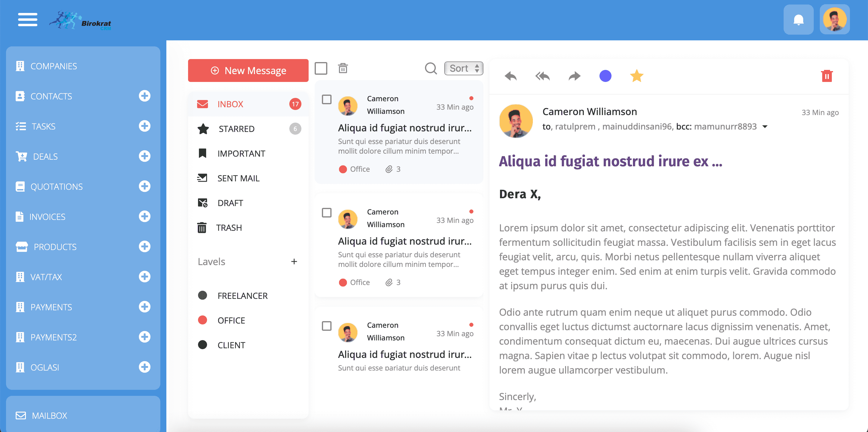Reply all to the open email

[x=542, y=76]
